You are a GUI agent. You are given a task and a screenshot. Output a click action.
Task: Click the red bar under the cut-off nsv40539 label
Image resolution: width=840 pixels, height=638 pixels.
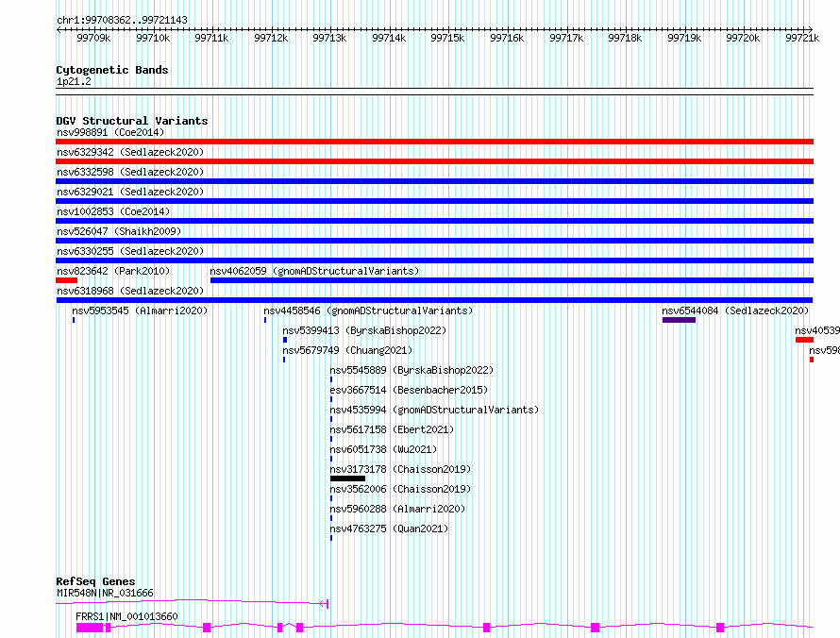coord(805,340)
